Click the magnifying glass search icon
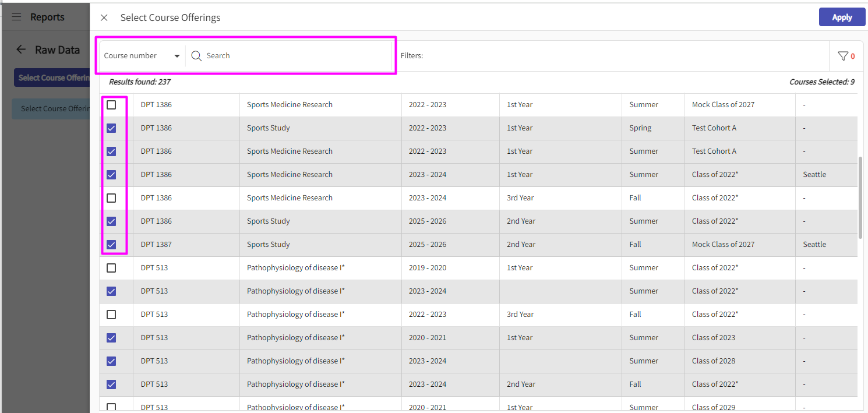Image resolution: width=868 pixels, height=413 pixels. click(196, 56)
